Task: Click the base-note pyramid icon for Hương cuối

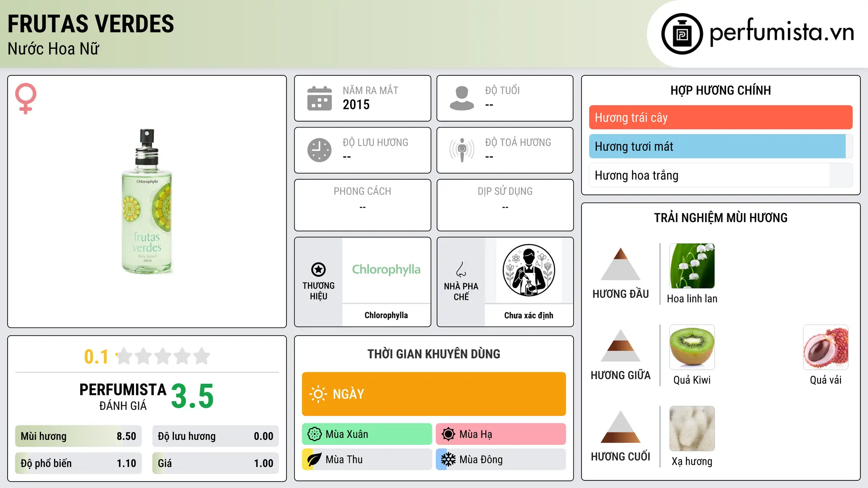Action: (x=620, y=427)
